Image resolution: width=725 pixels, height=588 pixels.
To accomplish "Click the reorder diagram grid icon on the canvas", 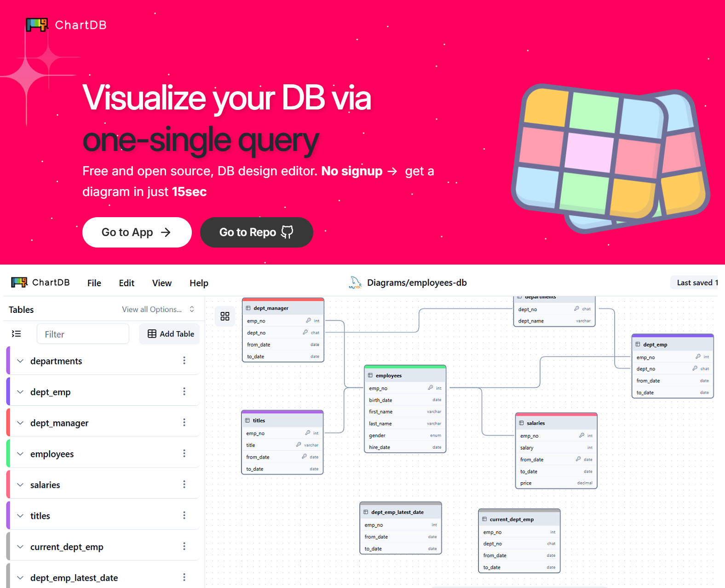I will 225,316.
